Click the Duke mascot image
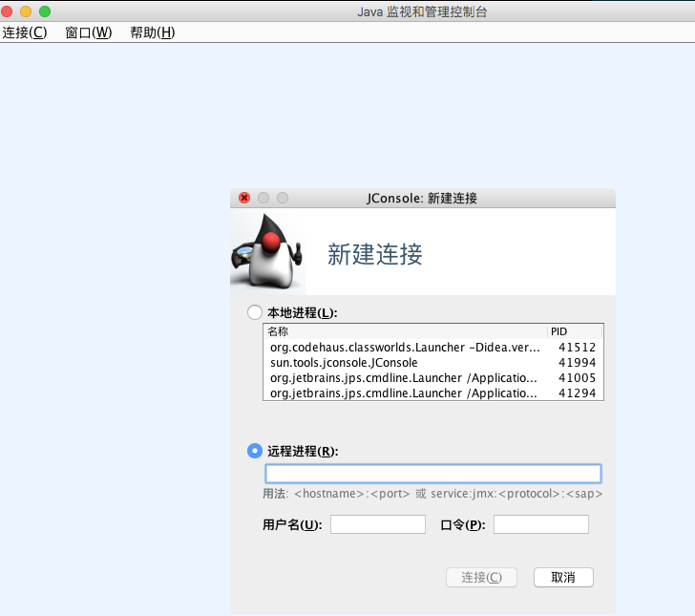Image resolution: width=695 pixels, height=616 pixels. (x=267, y=251)
